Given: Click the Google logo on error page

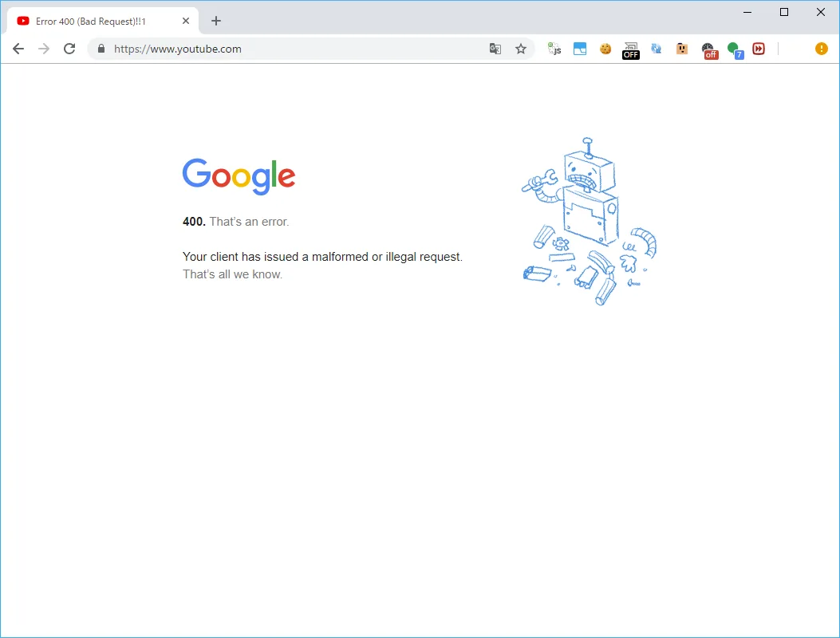Looking at the screenshot, I should [x=239, y=176].
